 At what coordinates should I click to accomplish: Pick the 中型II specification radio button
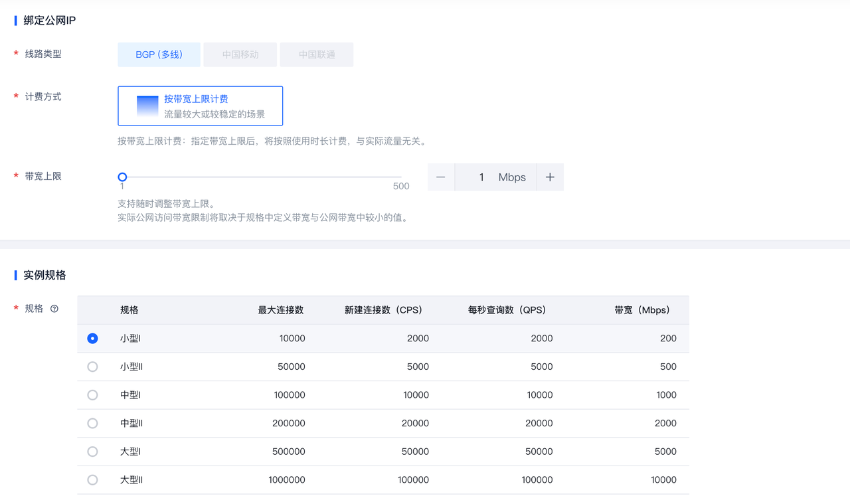click(x=93, y=423)
